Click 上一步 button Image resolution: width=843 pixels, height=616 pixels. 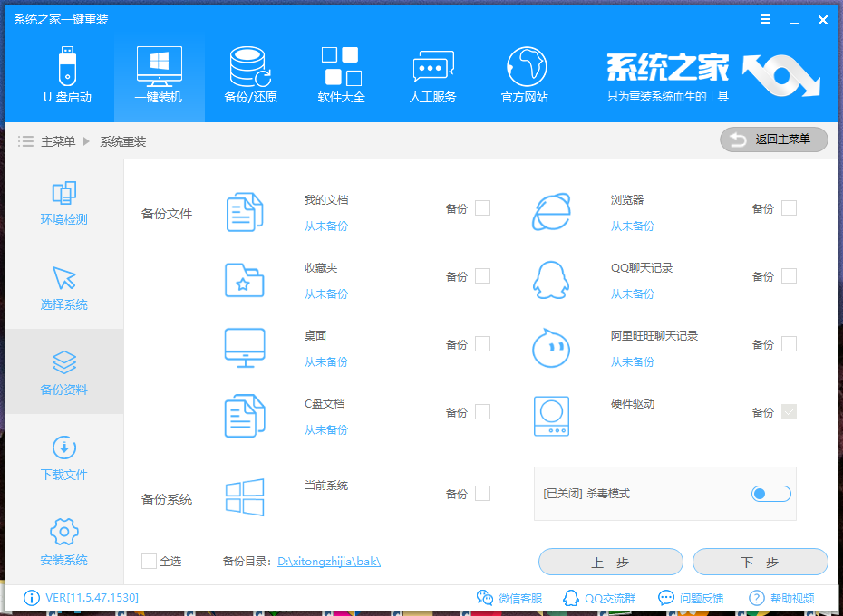pos(611,563)
